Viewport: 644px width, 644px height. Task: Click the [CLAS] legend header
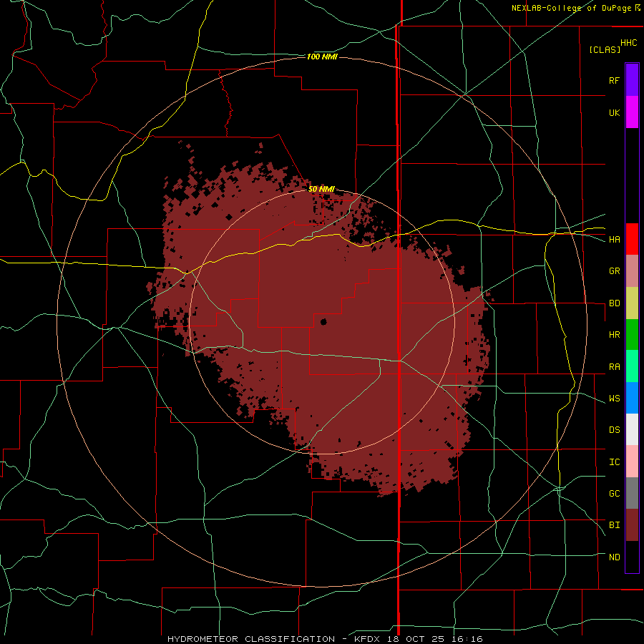pyautogui.click(x=605, y=49)
